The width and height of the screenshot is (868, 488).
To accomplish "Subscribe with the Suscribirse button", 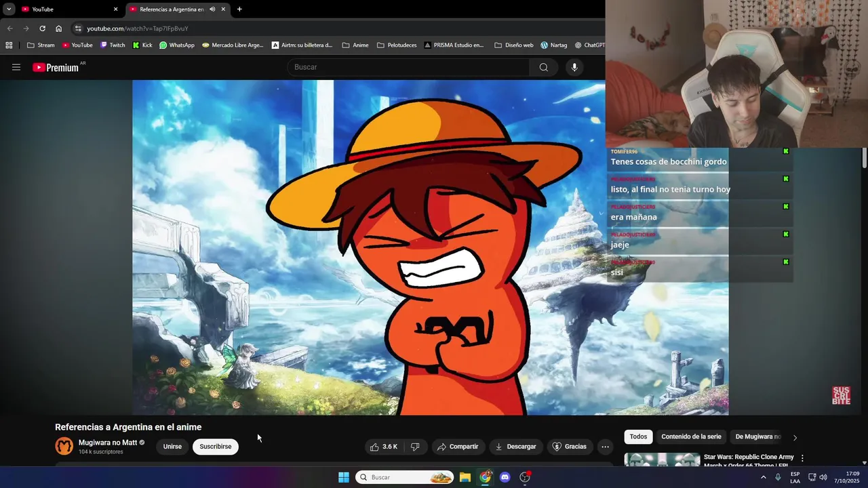I will 216,447.
